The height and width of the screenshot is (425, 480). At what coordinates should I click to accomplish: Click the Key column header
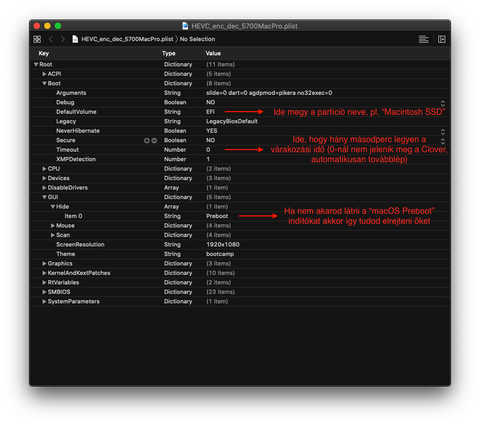[x=44, y=53]
